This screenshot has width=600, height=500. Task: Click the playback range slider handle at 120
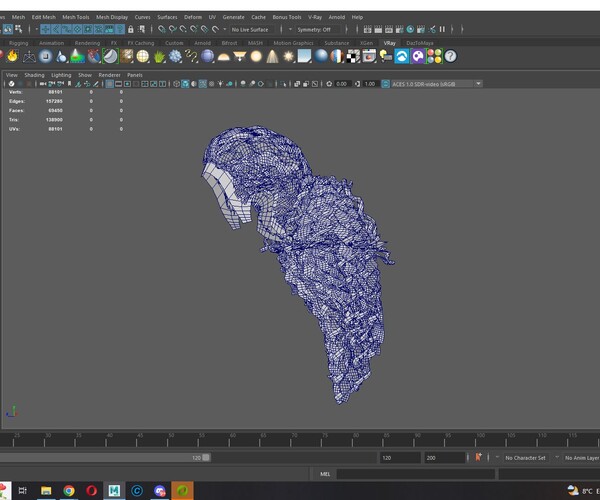[206, 457]
